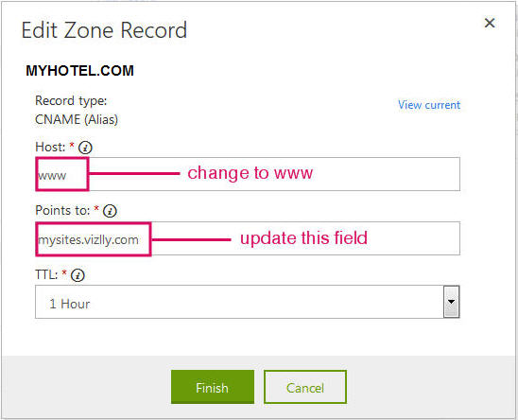The width and height of the screenshot is (518, 420).
Task: Expand the TTL dropdown showing 1 Hour
Action: tap(248, 302)
